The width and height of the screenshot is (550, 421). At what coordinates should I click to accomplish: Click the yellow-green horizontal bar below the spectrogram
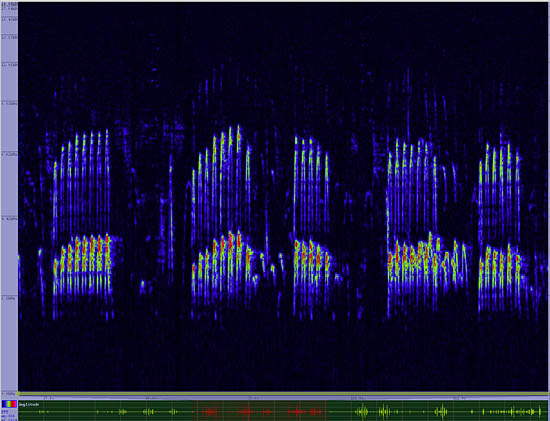283,394
